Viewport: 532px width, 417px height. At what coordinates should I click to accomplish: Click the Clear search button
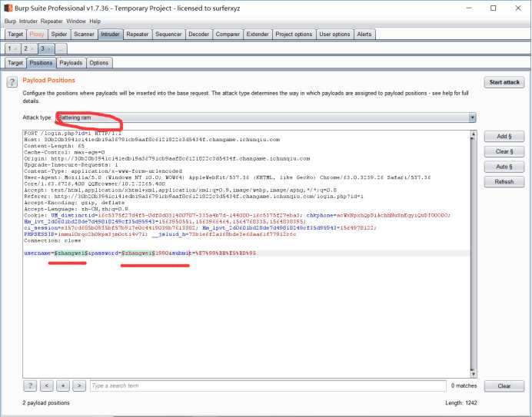504,386
